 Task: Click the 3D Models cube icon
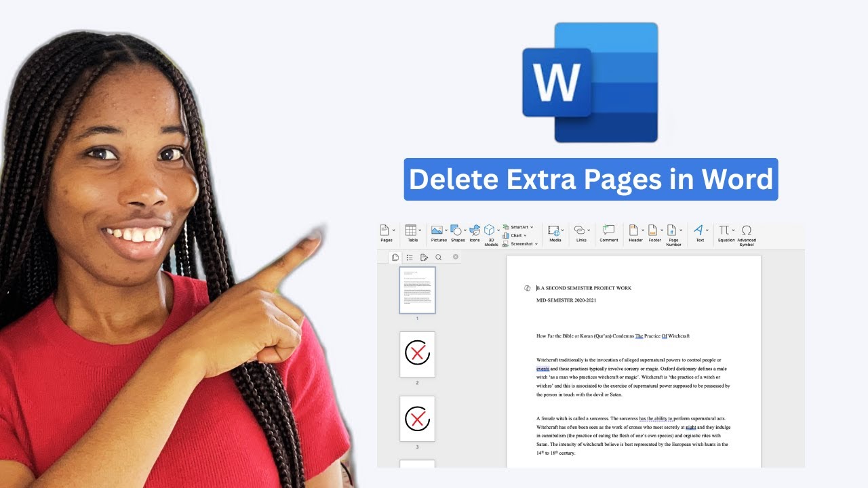pos(490,230)
